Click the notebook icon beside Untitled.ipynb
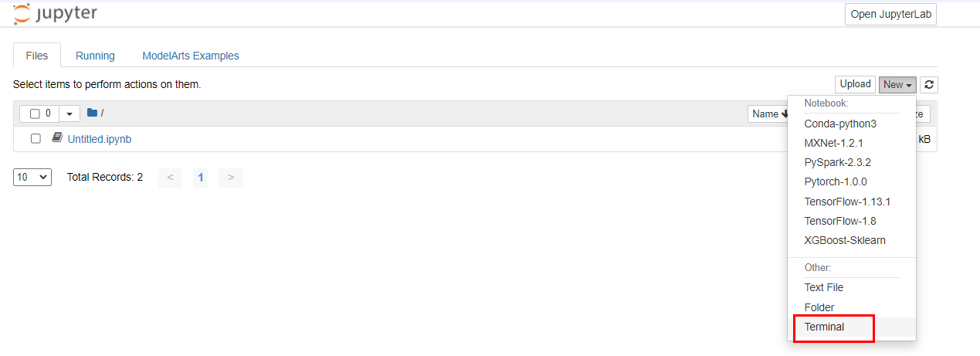 click(56, 138)
